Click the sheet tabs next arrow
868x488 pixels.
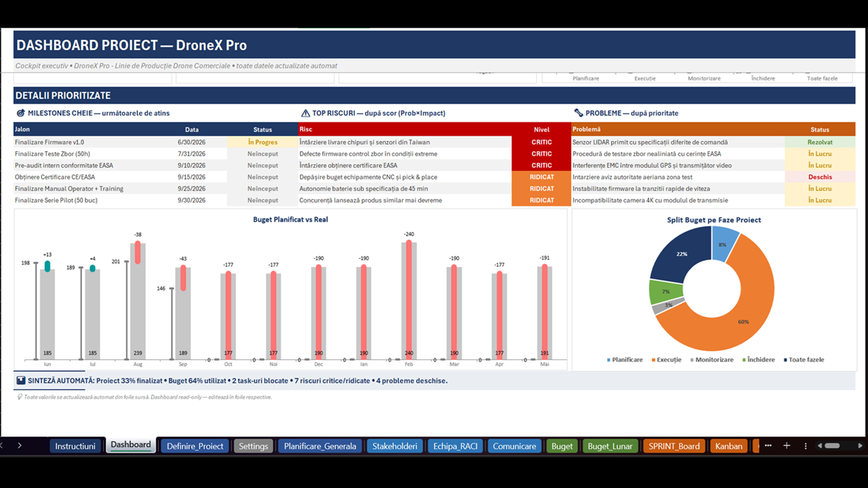click(x=19, y=445)
